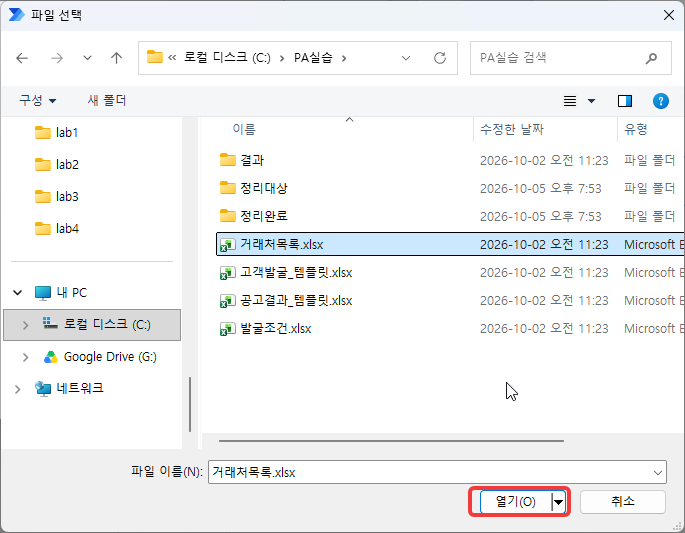
Task: Select Google Drive (G:) in sidebar
Action: tap(100, 357)
